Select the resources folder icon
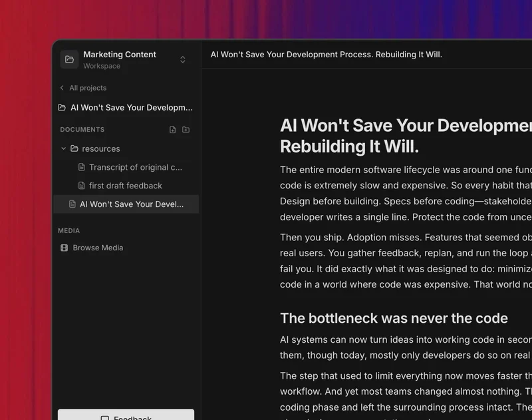Viewport: 532px width, 420px height. (74, 148)
